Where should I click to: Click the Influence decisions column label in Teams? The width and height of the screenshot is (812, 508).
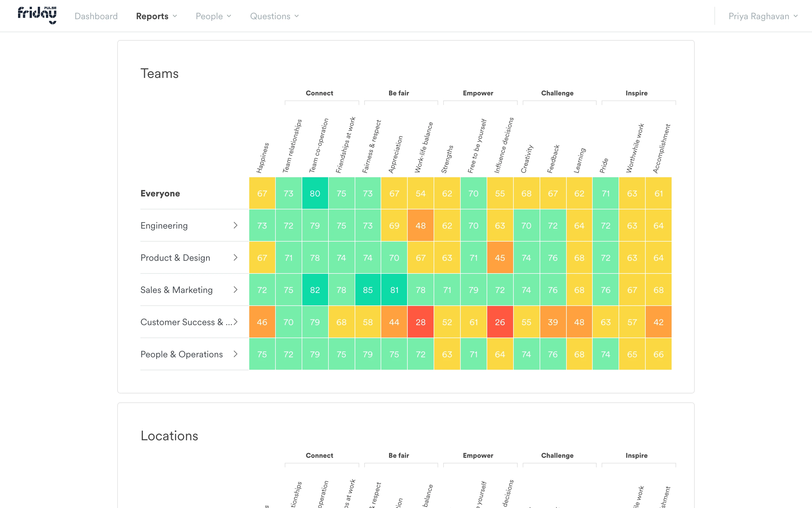(x=504, y=145)
